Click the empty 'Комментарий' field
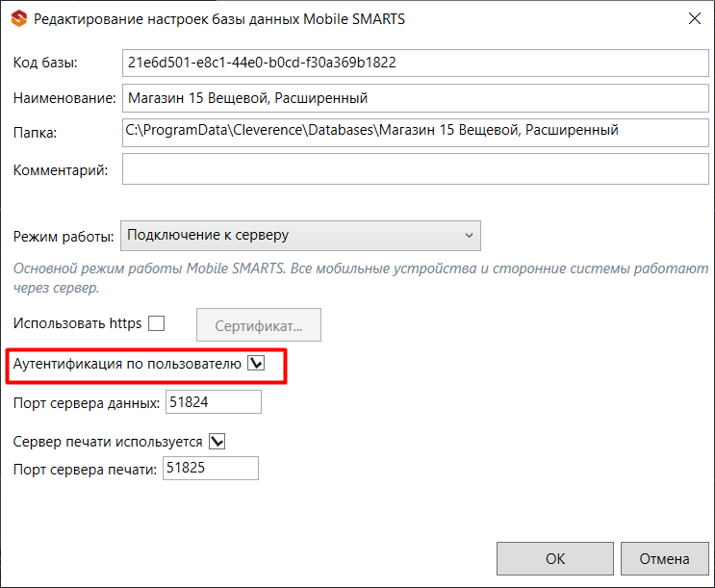 [x=416, y=169]
